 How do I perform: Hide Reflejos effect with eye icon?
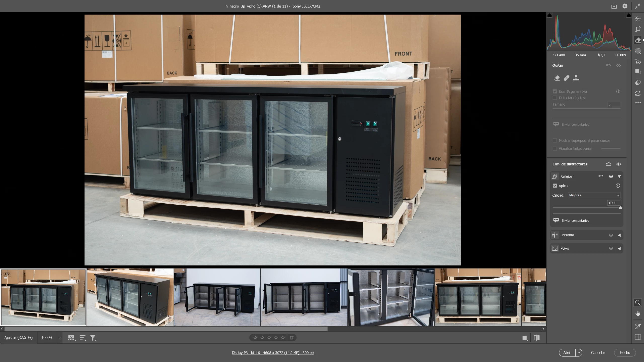(x=611, y=176)
